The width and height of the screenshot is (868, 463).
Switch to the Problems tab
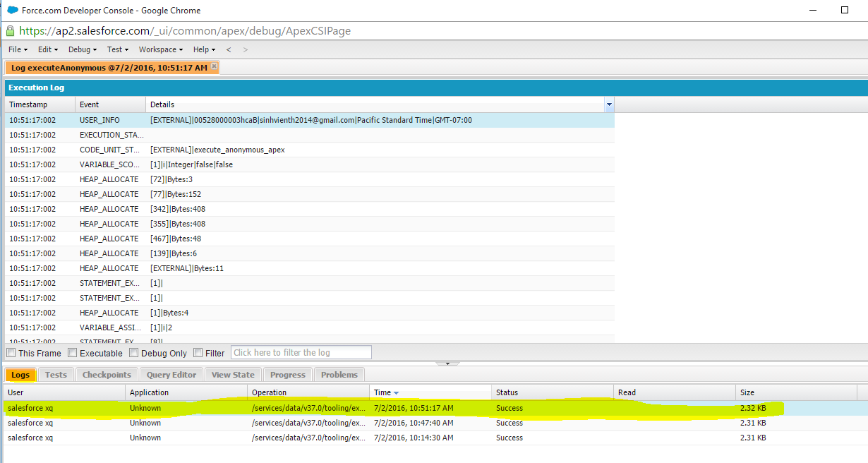coord(339,375)
